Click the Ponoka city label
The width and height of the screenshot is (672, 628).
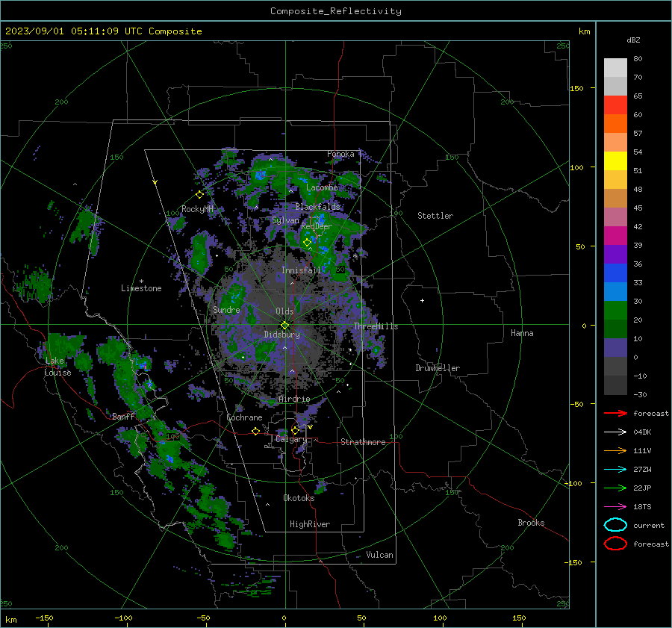(x=340, y=154)
